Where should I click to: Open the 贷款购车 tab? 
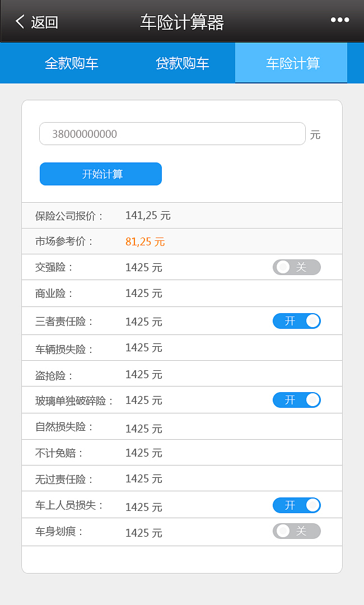[182, 63]
